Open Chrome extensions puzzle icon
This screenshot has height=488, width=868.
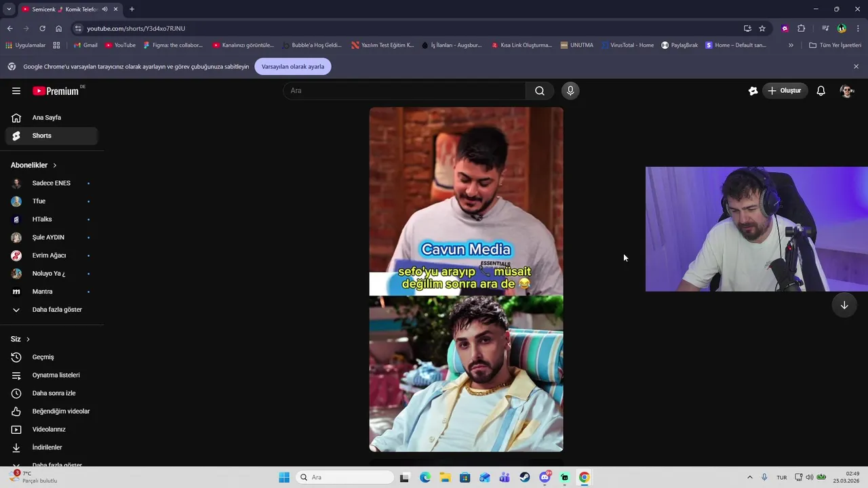coord(802,28)
